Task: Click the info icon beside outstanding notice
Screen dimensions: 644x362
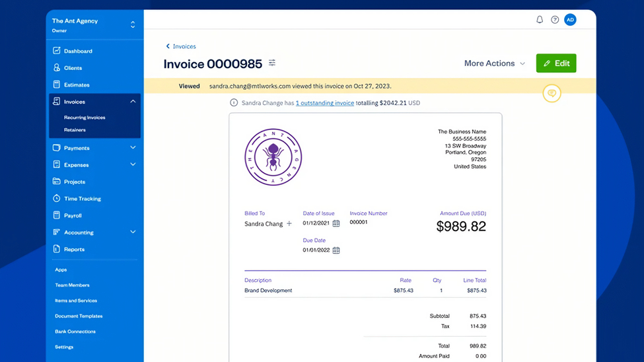Action: [x=234, y=103]
